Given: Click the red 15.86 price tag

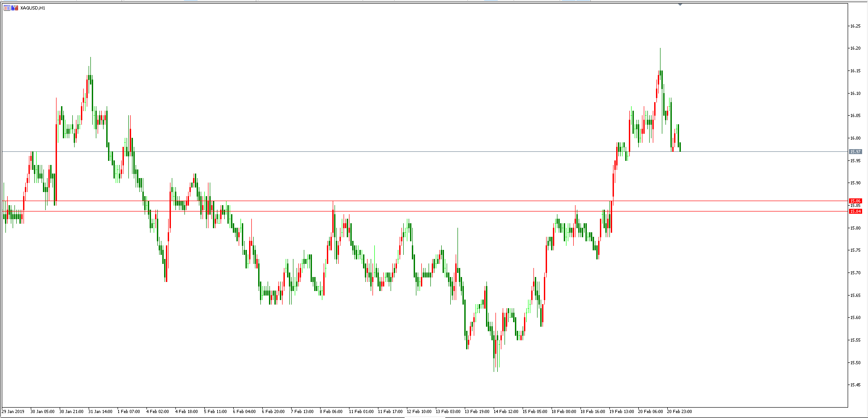Looking at the screenshot, I should [855, 201].
